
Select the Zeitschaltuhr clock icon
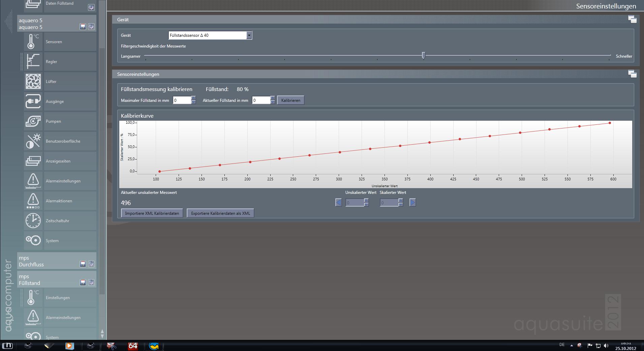(33, 221)
